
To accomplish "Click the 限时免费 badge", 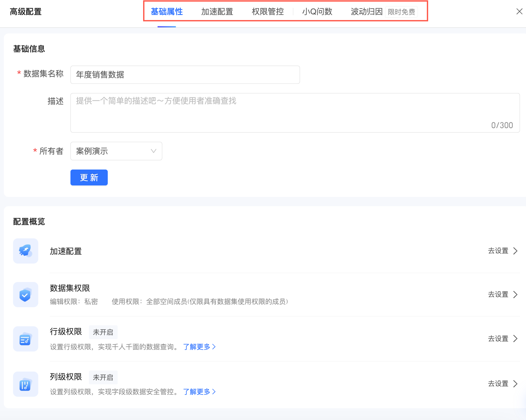I will 401,12.
